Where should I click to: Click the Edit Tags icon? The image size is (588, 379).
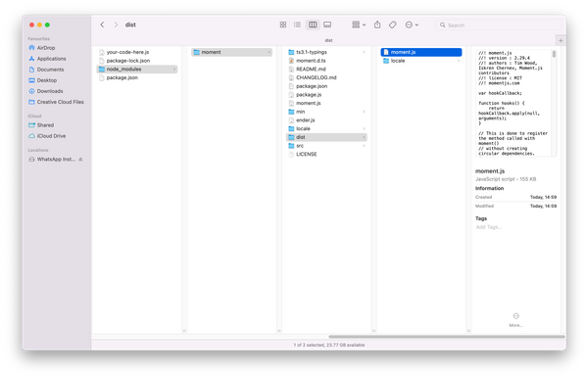393,24
